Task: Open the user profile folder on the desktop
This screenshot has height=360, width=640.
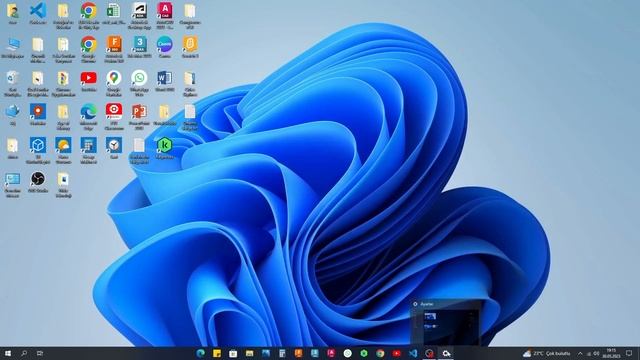Action: 12,14
